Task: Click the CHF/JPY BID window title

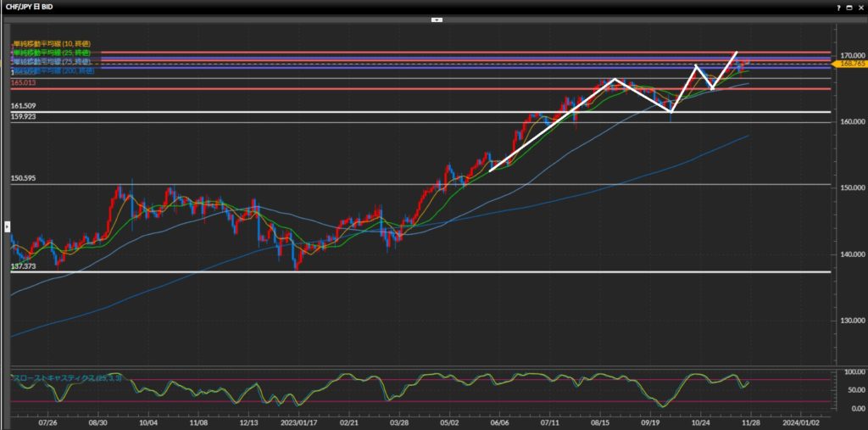Action: pyautogui.click(x=31, y=7)
